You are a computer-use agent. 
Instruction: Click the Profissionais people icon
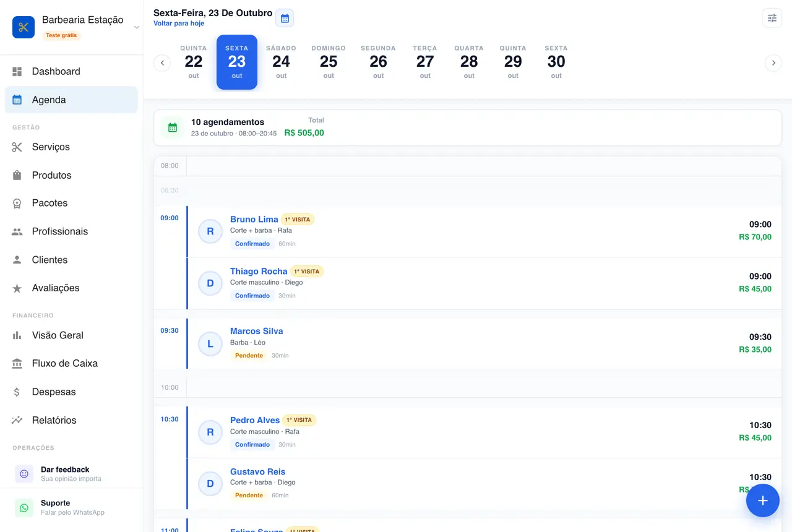pos(17,232)
